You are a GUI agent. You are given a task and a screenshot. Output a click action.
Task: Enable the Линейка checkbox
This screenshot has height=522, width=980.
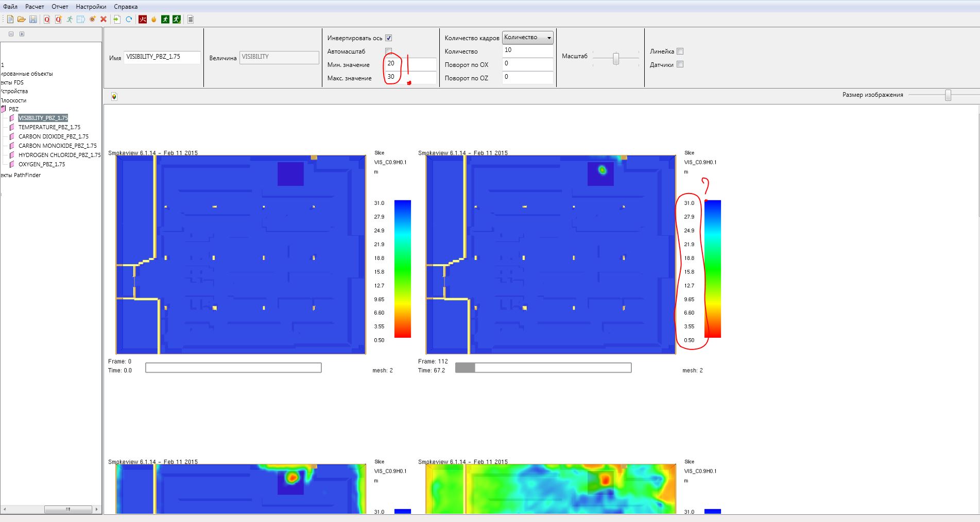[x=680, y=51]
